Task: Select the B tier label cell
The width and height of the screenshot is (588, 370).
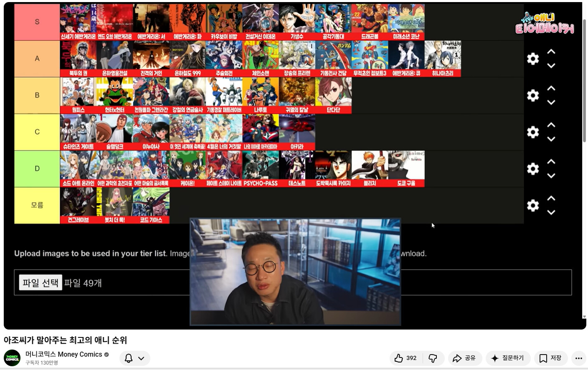Action: (37, 96)
